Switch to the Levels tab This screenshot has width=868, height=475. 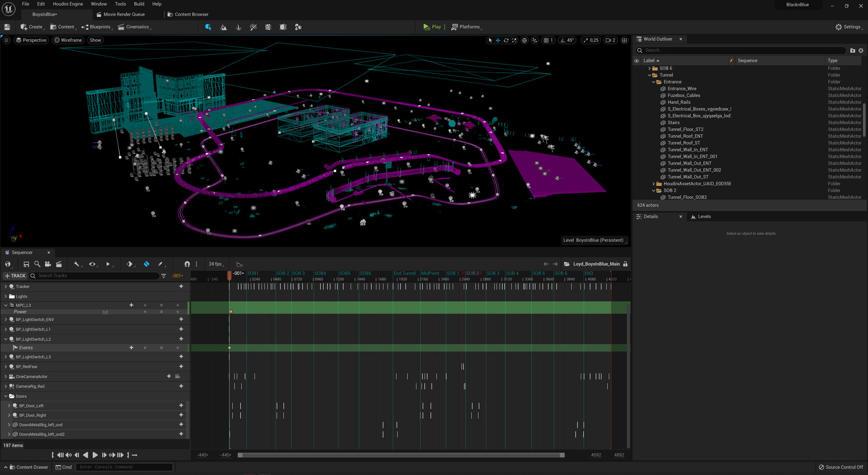704,216
